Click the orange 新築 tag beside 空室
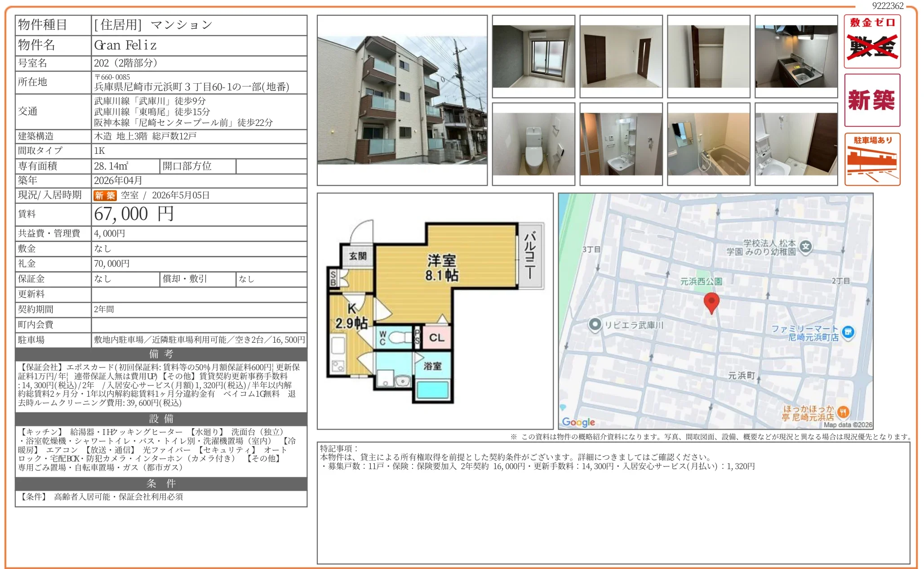Screen dimensions: 924x569 [105, 195]
